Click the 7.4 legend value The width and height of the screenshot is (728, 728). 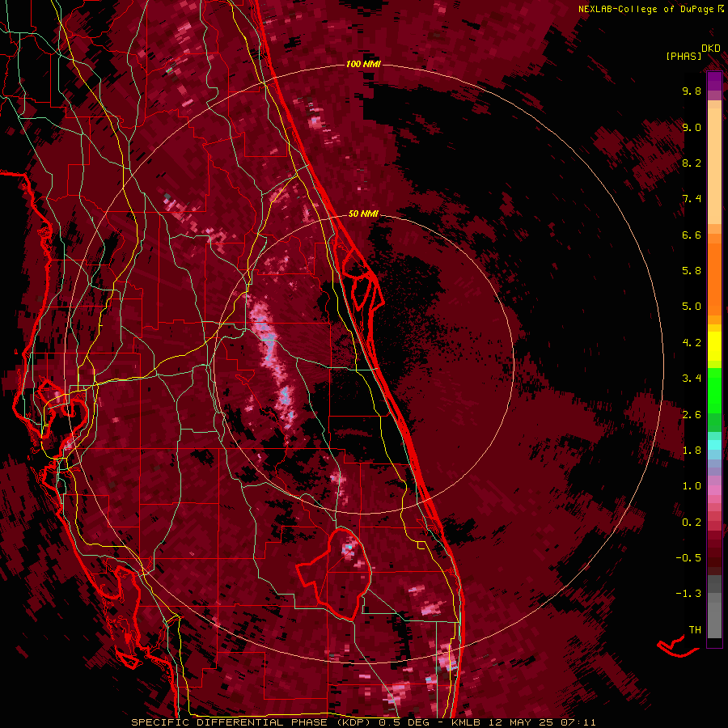pos(692,199)
